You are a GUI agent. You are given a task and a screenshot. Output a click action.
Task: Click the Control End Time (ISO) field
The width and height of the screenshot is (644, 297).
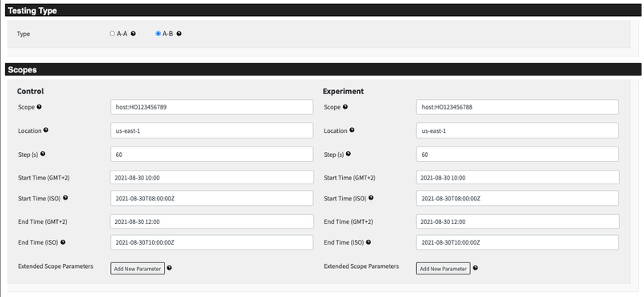tap(212, 242)
